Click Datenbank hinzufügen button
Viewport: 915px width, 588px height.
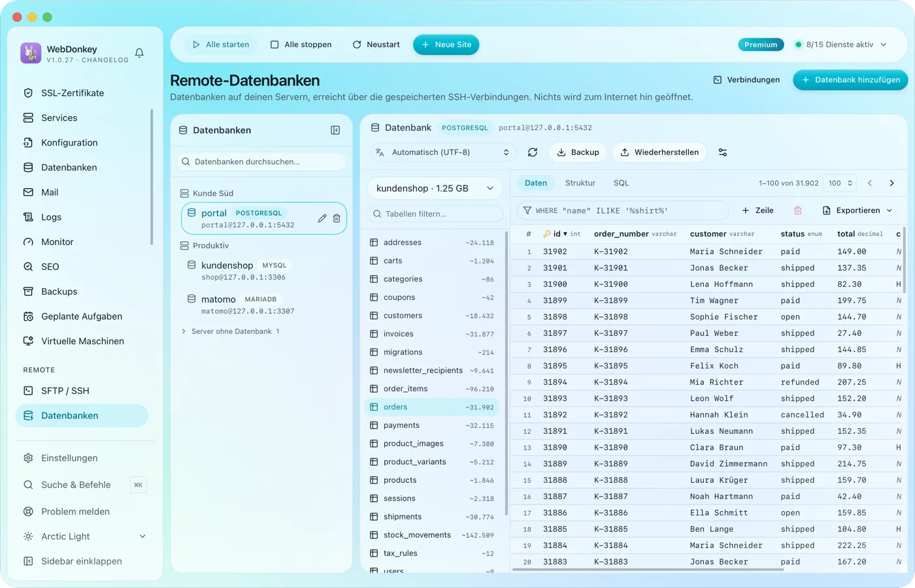point(850,80)
